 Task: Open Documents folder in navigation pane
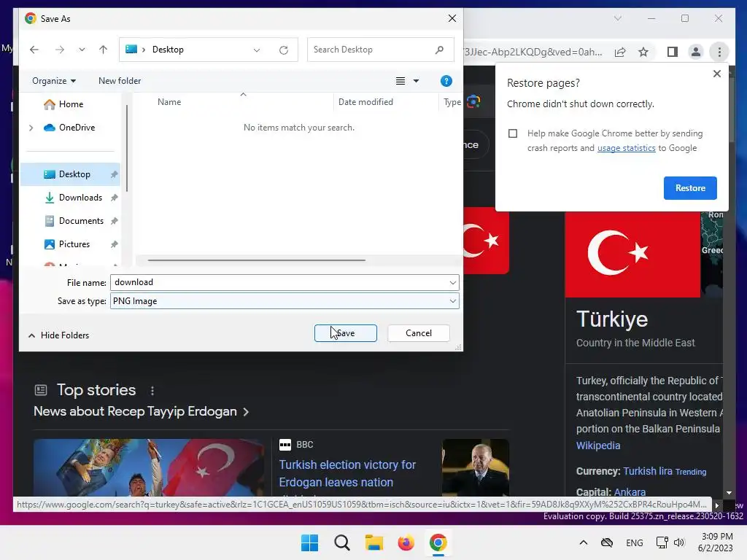pyautogui.click(x=81, y=221)
